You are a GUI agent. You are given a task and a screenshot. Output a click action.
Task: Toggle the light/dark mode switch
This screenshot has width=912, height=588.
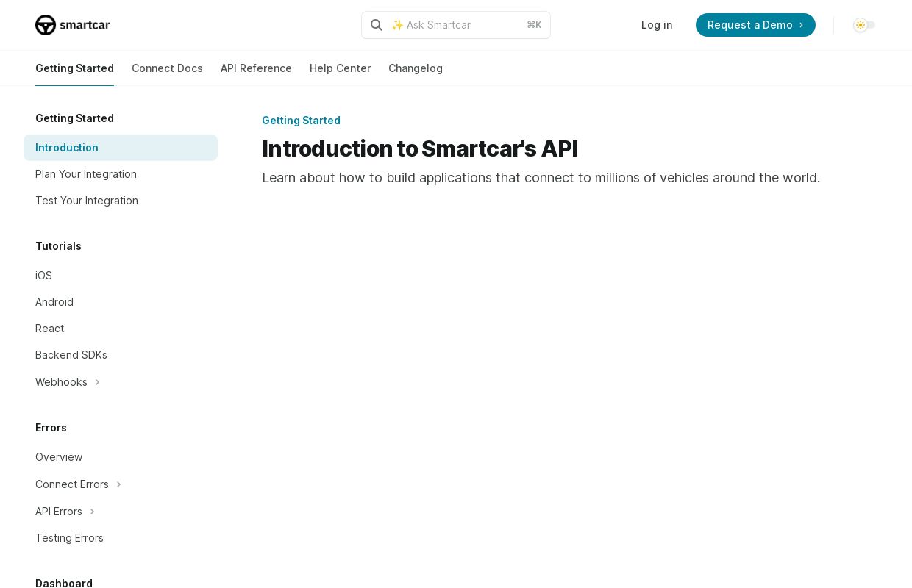pos(864,25)
